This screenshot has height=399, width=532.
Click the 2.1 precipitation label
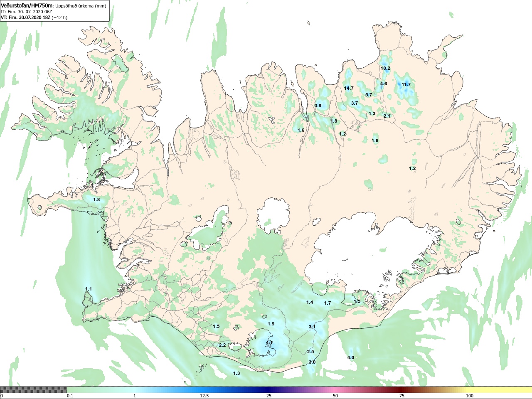(387, 116)
